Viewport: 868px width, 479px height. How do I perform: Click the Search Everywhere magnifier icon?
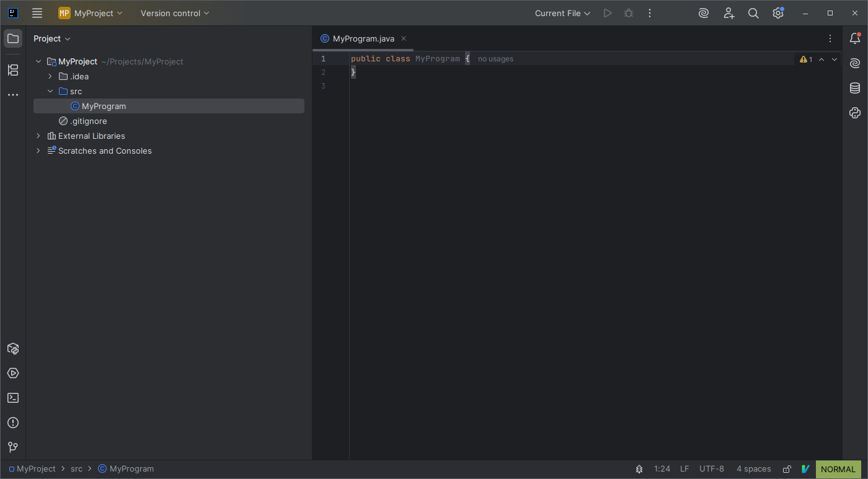tap(753, 13)
